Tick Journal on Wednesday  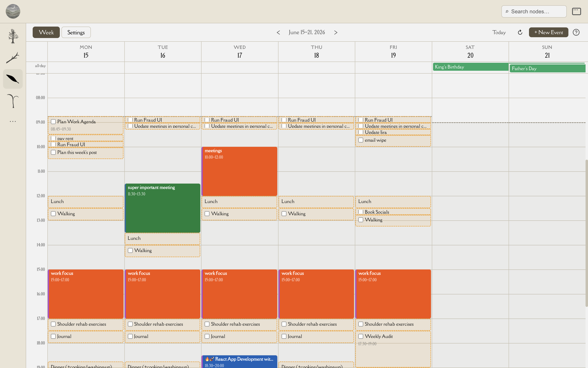click(207, 336)
